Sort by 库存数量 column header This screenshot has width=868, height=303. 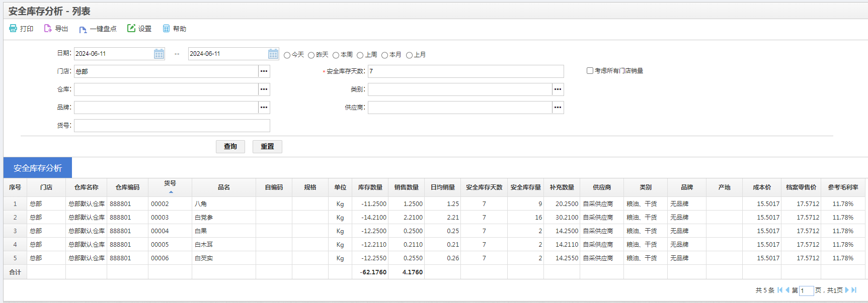370,187
